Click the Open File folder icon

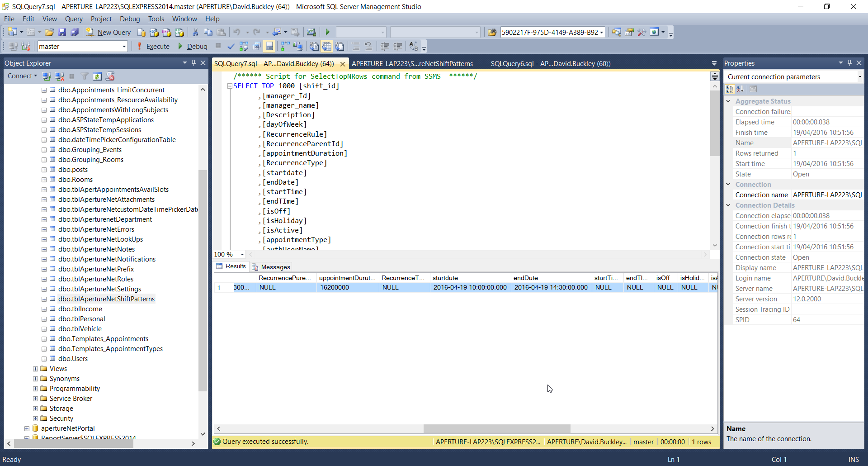pyautogui.click(x=49, y=33)
